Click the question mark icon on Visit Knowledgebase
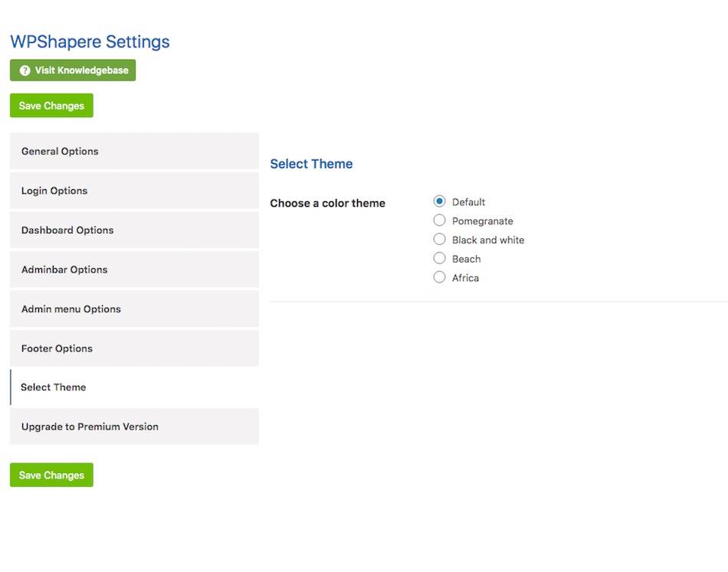Screen dimensions: 728x572 pos(25,70)
